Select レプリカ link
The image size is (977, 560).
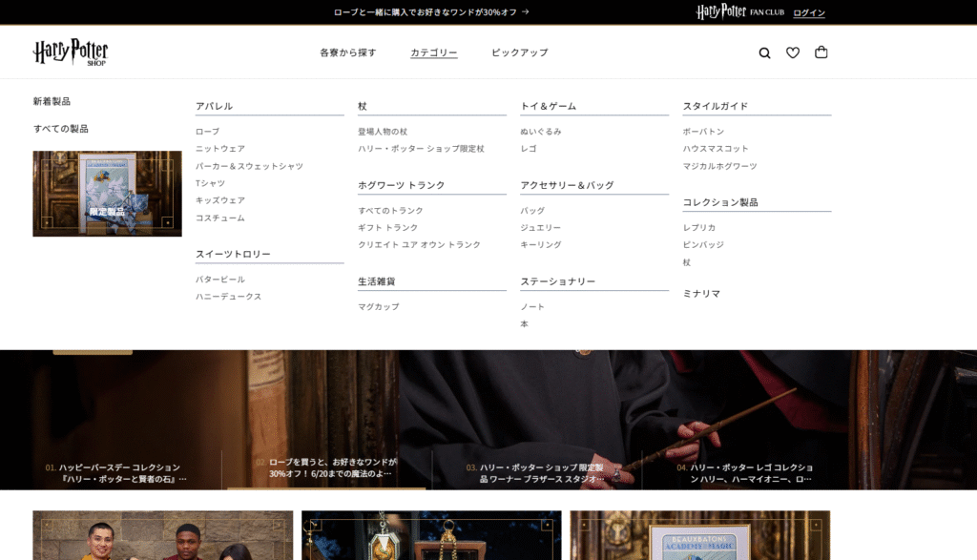[699, 228]
